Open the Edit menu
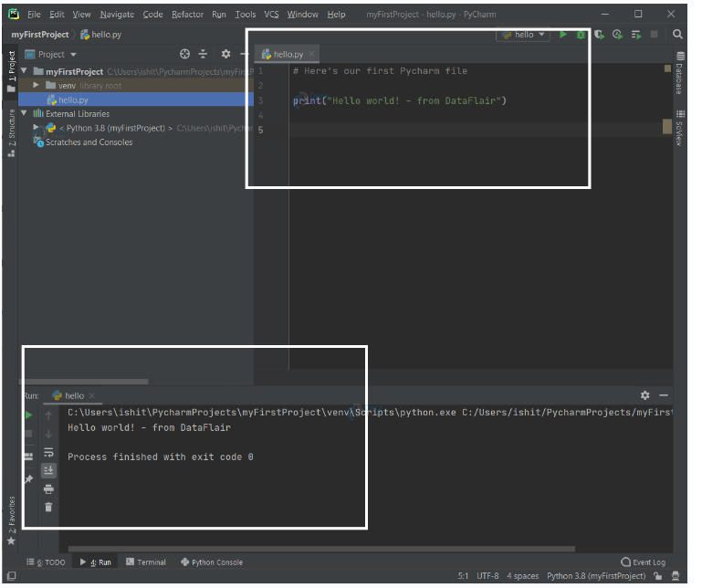The image size is (702, 588). tap(57, 15)
